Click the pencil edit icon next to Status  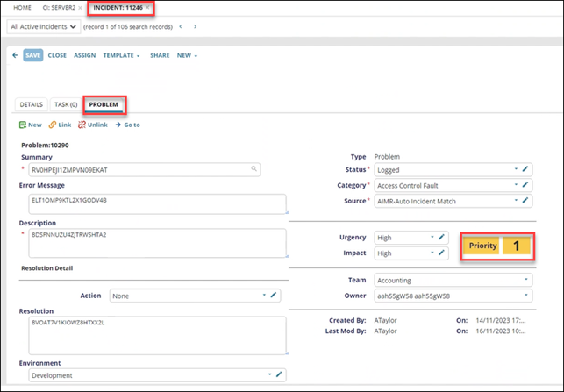[526, 168]
